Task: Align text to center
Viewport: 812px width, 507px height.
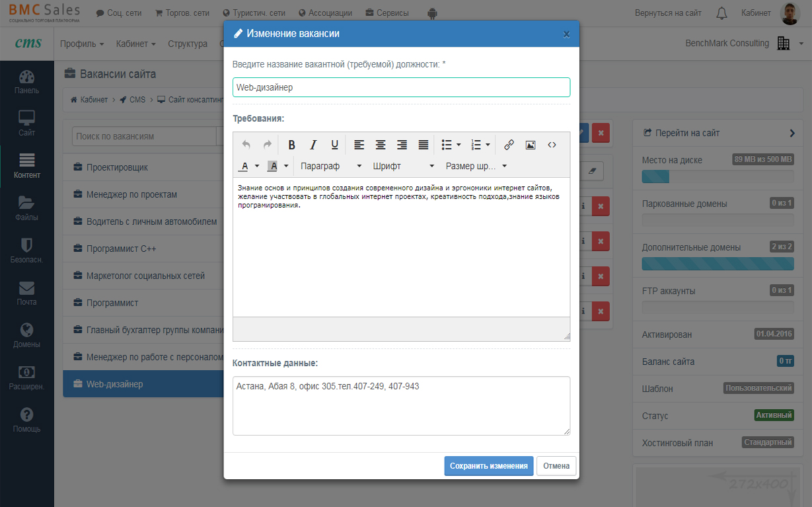Action: pyautogui.click(x=381, y=145)
